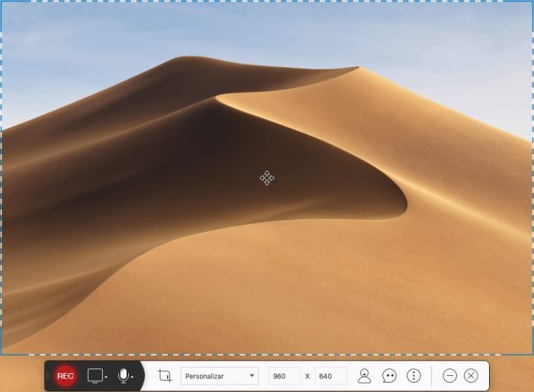
Task: Minimize the recorder toolbar
Action: [449, 376]
